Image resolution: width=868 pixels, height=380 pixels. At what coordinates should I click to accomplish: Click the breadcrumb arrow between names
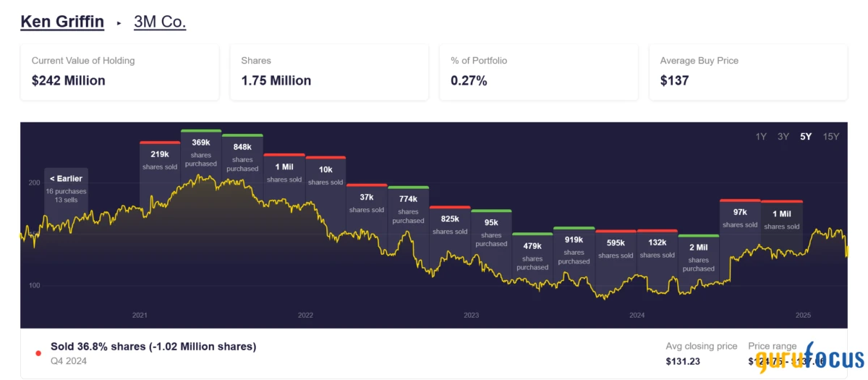coord(119,23)
